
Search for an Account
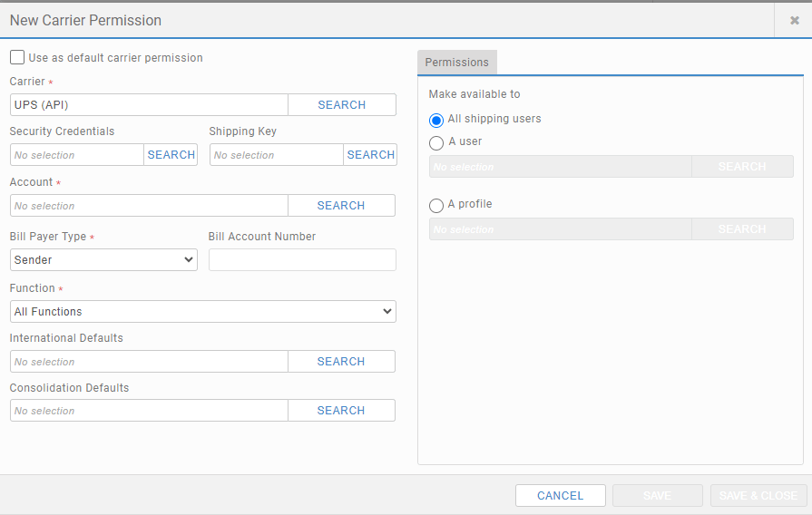click(341, 206)
